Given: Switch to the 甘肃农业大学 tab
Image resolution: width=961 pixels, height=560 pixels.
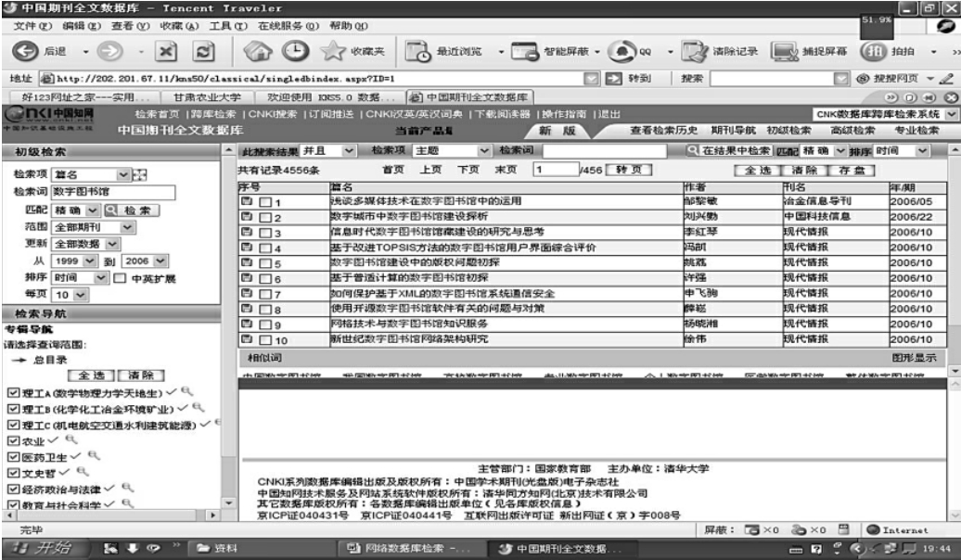Looking at the screenshot, I should point(207,96).
